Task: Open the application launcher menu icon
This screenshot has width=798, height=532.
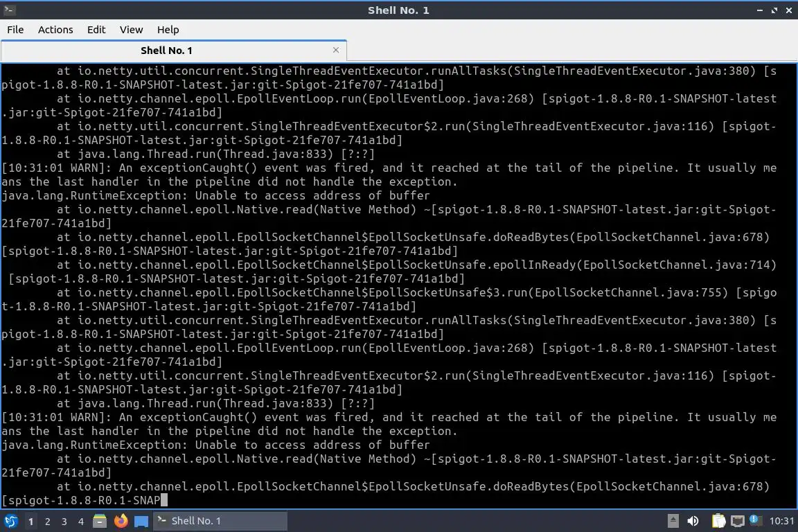Action: pos(10,521)
